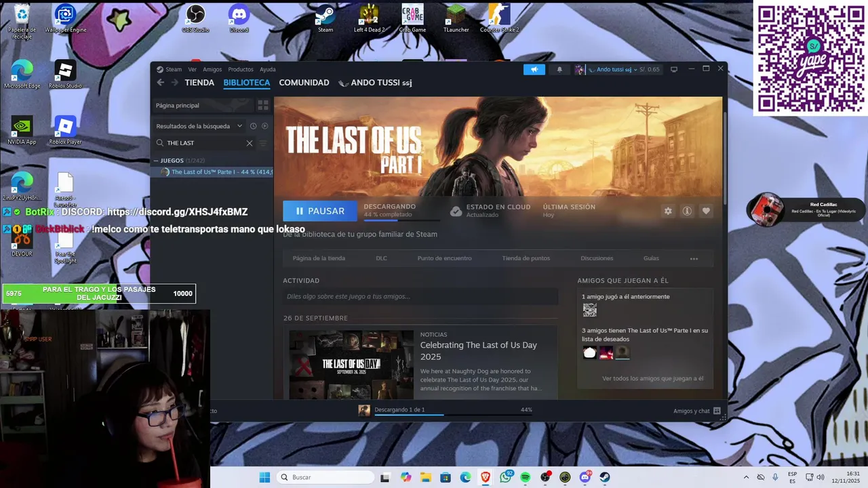Open the Steam menu

pyautogui.click(x=170, y=69)
